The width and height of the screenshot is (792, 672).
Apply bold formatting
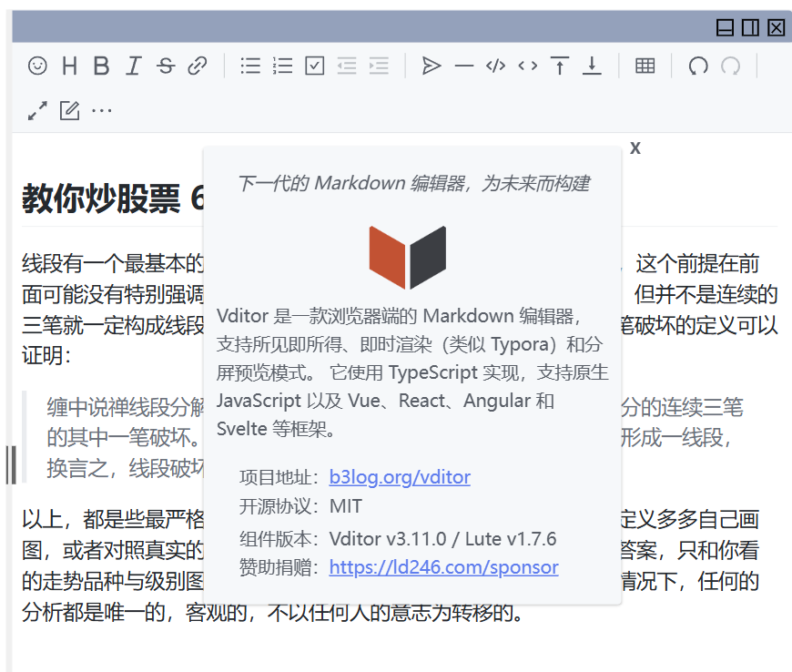(x=101, y=66)
